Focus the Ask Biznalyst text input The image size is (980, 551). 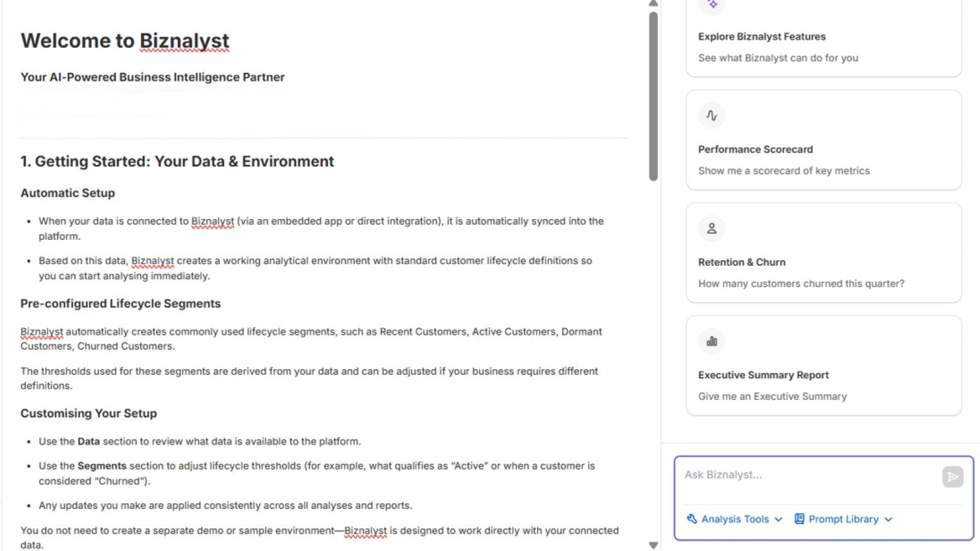coord(809,475)
